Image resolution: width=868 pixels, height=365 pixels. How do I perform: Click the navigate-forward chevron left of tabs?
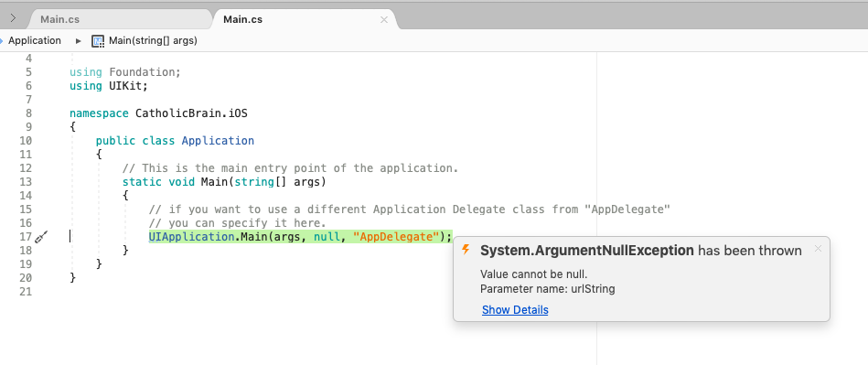14,18
